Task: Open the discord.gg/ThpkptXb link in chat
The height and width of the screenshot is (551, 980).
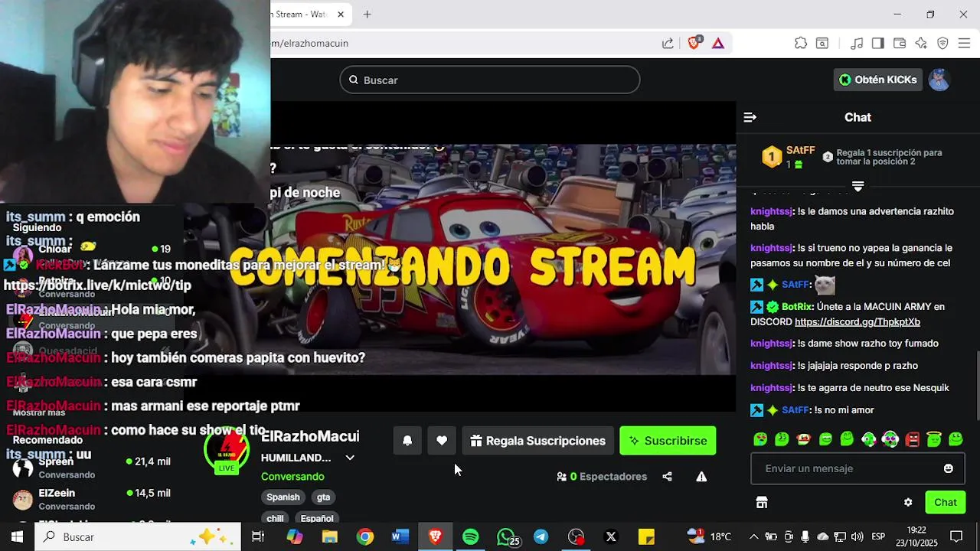Action: click(857, 322)
